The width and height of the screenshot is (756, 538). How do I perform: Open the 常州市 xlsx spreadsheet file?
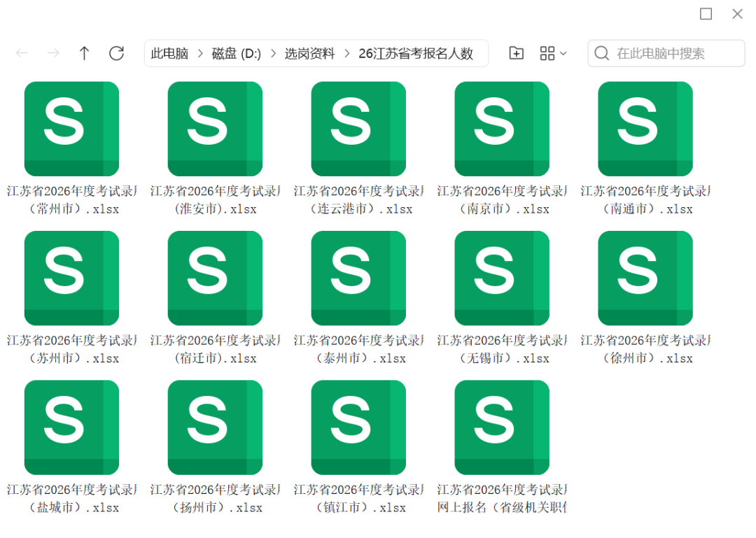coord(71,129)
